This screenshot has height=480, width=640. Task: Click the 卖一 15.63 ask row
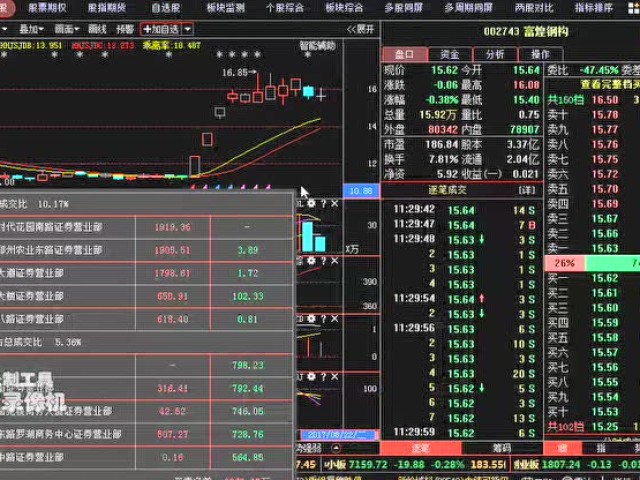tap(593, 249)
